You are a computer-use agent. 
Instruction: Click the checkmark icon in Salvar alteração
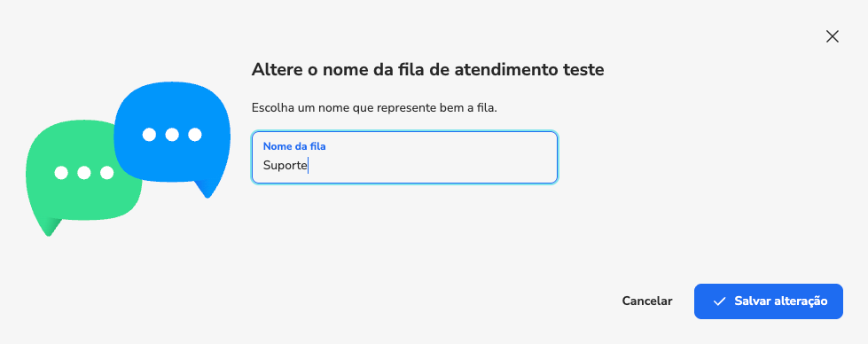pos(719,301)
